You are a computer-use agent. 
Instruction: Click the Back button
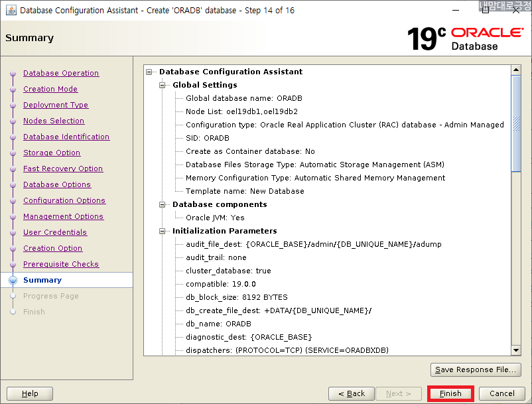(352, 393)
